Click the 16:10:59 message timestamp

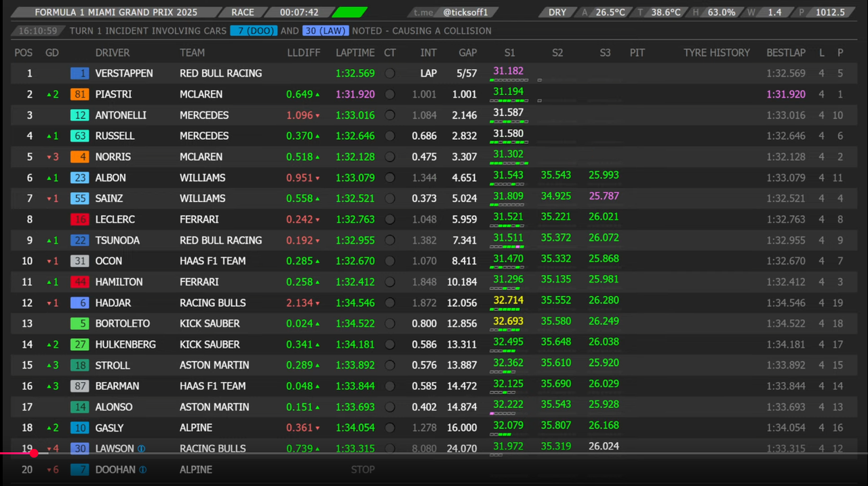click(x=38, y=31)
